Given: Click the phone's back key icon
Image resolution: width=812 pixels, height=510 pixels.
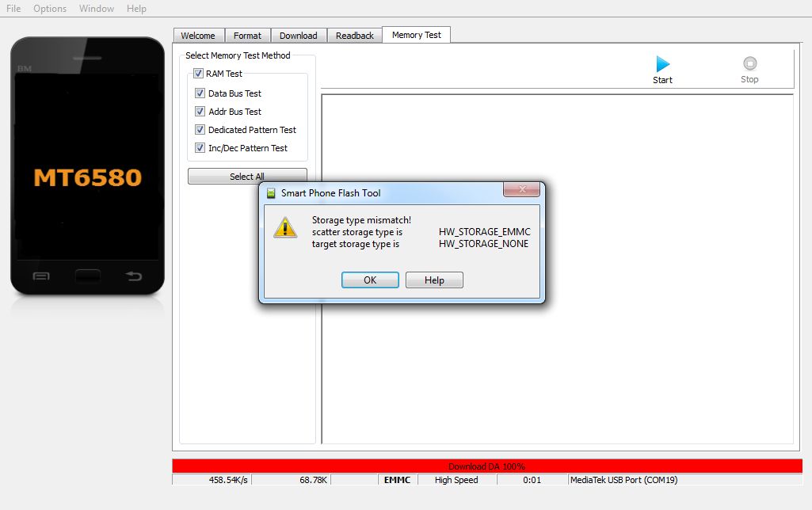Looking at the screenshot, I should click(134, 276).
